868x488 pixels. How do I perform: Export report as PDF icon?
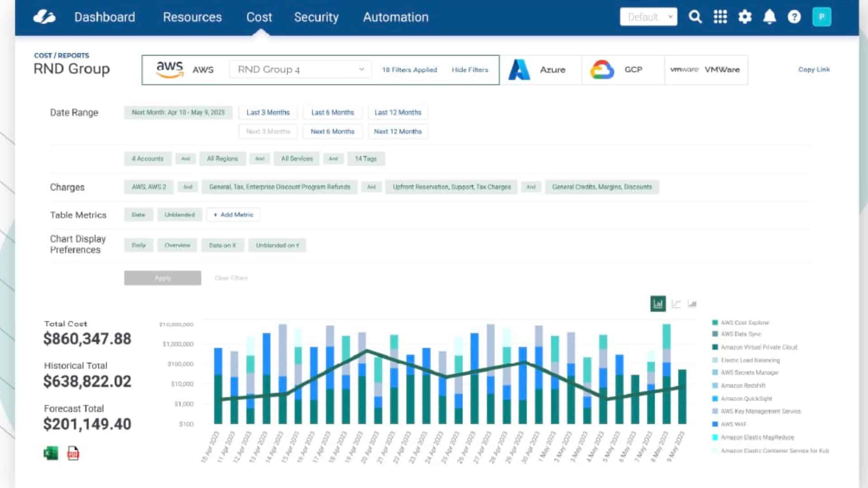(x=73, y=453)
